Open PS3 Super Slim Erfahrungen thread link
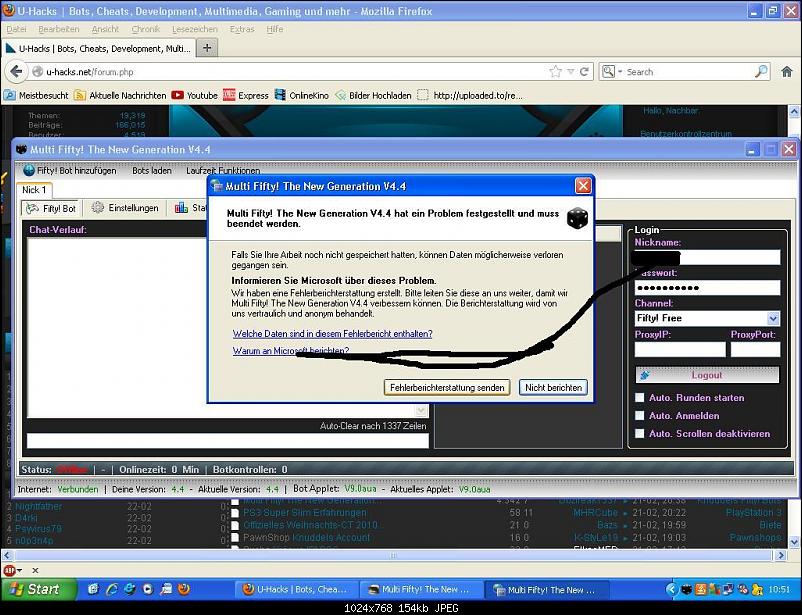This screenshot has width=802, height=615. pyautogui.click(x=304, y=512)
